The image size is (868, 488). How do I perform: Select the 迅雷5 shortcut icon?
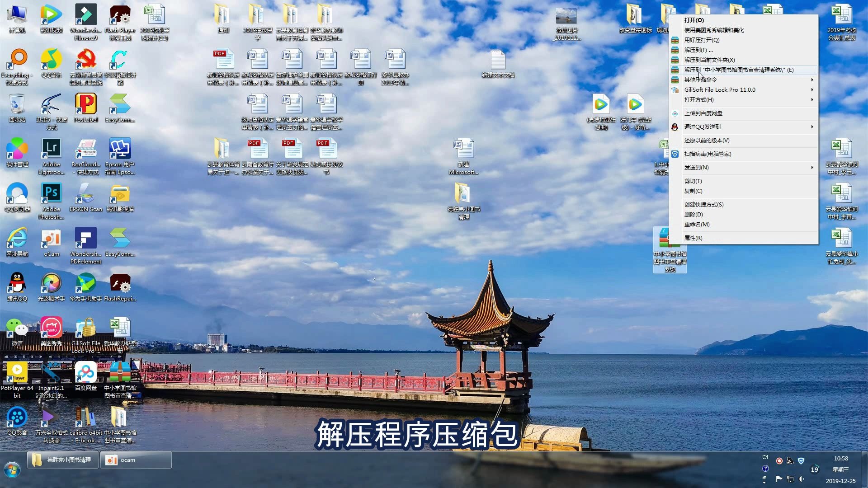(52, 113)
